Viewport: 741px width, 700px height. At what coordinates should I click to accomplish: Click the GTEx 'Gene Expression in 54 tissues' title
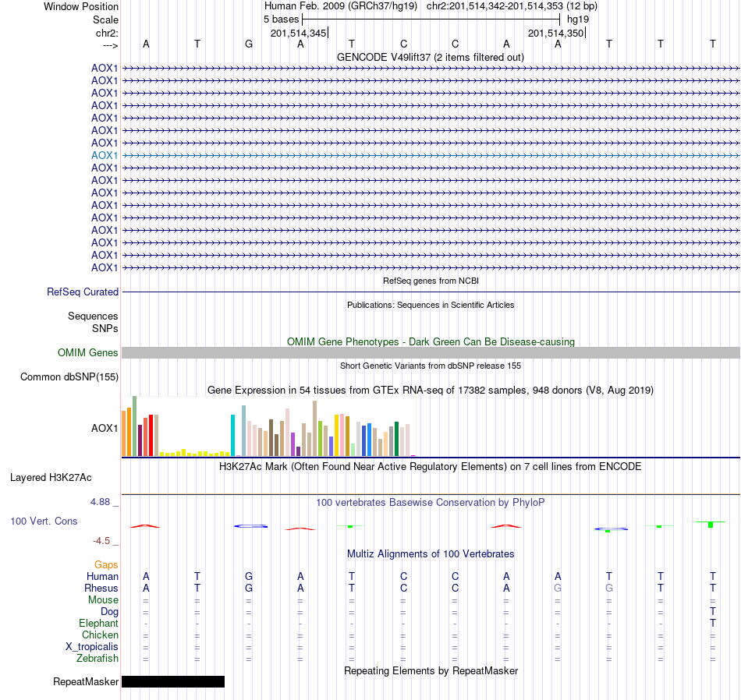431,391
